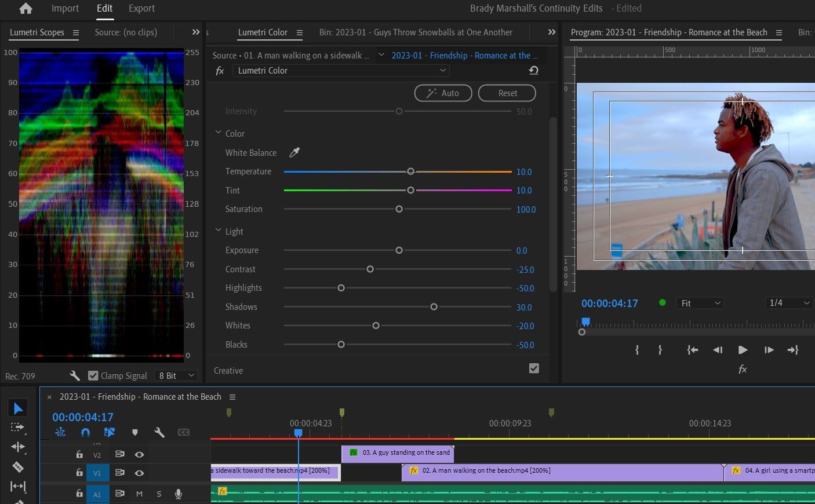Open the scopes wrench settings icon
The image size is (815, 504).
coord(74,375)
